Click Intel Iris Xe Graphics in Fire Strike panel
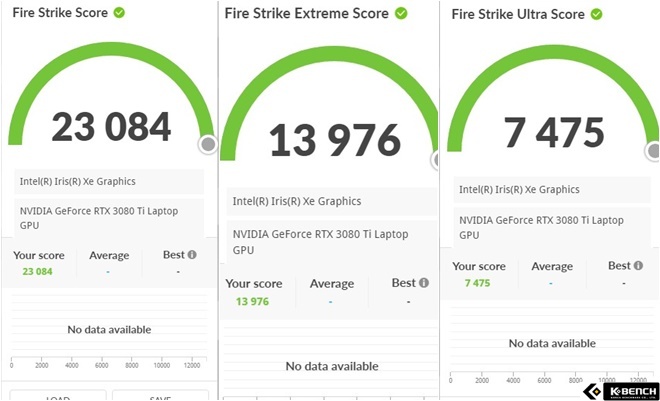 pyautogui.click(x=109, y=181)
